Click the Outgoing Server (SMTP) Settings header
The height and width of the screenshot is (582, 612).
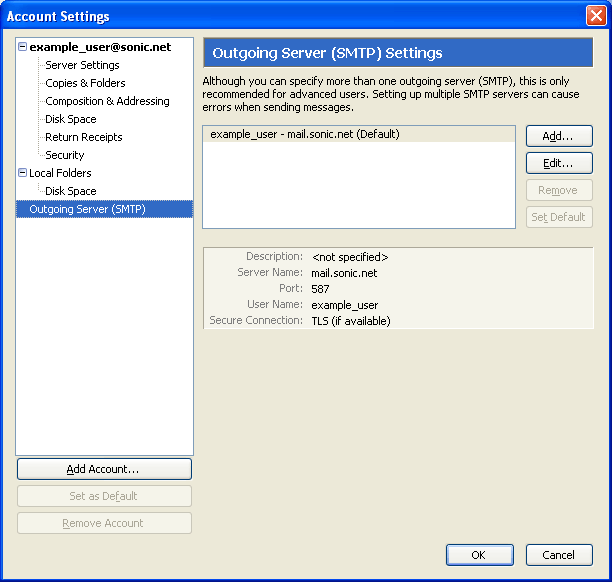pos(398,53)
